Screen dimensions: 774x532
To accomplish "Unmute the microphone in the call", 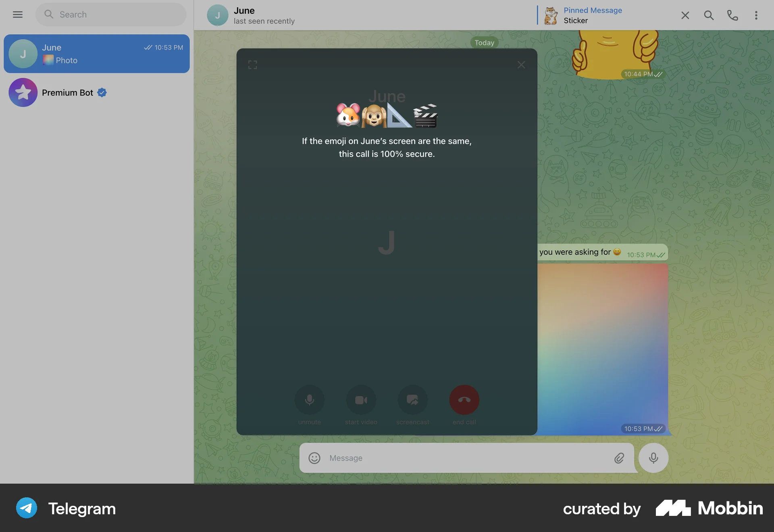I will 309,400.
